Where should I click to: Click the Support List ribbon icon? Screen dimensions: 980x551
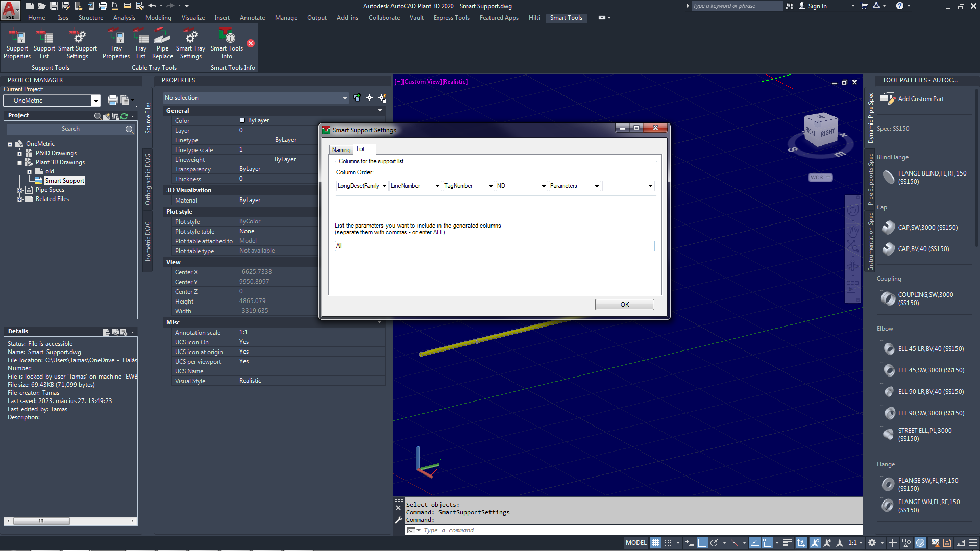tap(44, 44)
